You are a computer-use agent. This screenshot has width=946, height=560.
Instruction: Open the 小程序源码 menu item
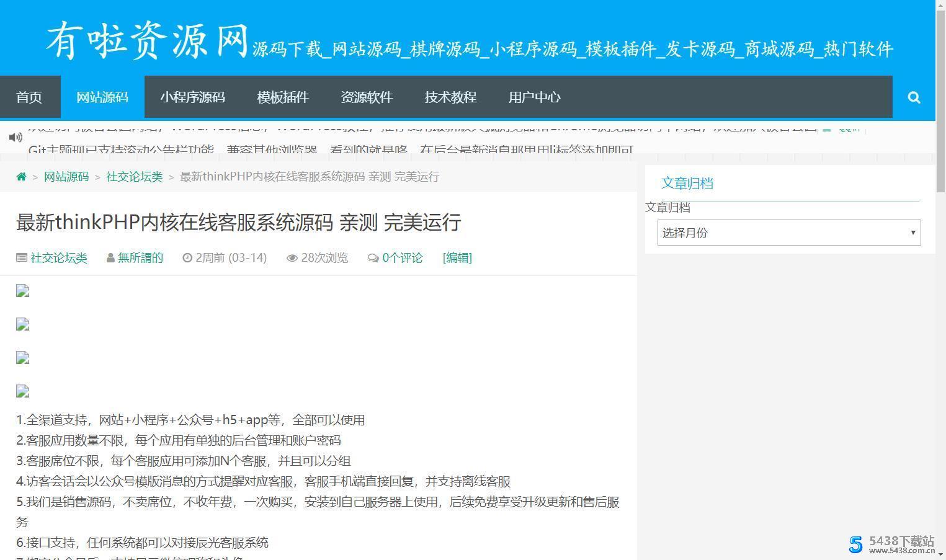pyautogui.click(x=192, y=97)
